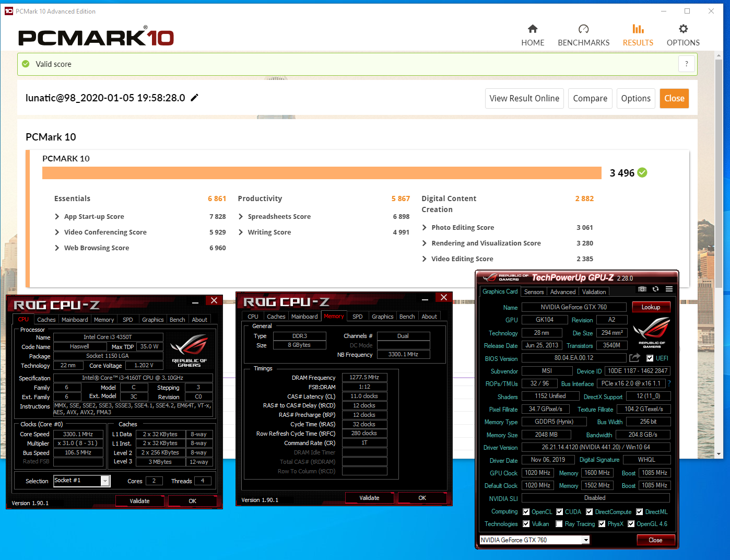
Task: Expand Writing Score
Action: coord(241,232)
